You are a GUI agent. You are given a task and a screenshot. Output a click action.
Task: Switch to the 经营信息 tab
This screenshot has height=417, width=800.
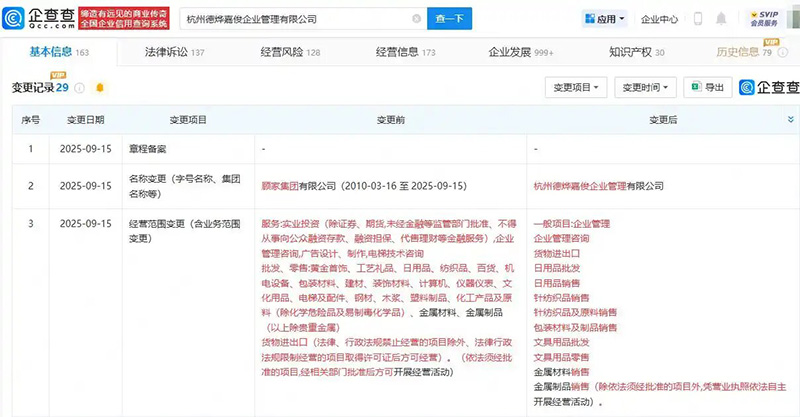406,52
